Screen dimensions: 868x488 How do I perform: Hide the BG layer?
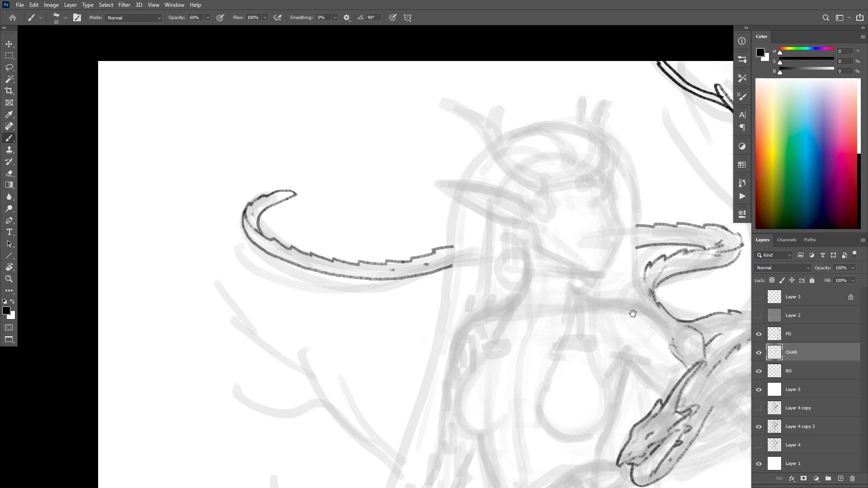click(x=759, y=371)
